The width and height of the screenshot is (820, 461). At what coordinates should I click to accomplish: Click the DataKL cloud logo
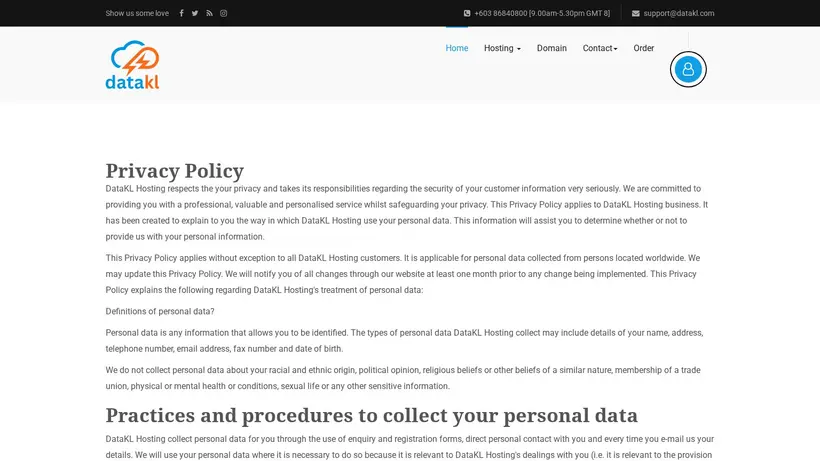pyautogui.click(x=132, y=65)
